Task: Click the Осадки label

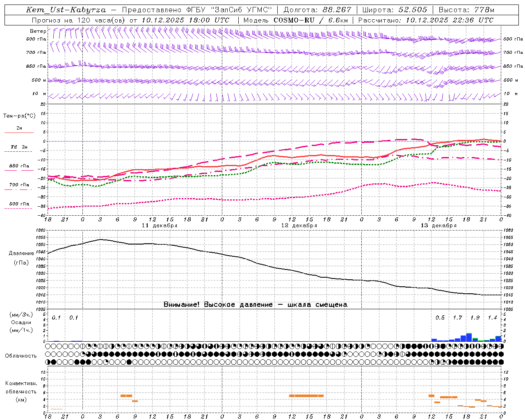Action: (21, 322)
